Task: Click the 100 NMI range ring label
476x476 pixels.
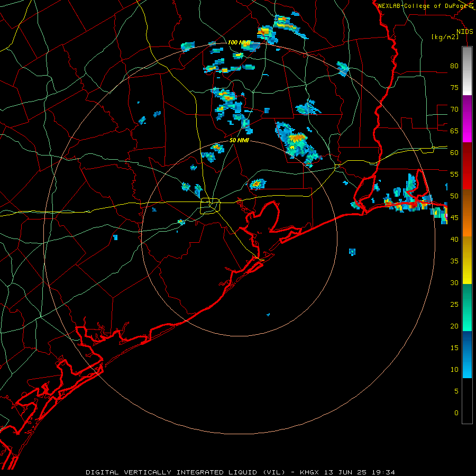Action: [x=239, y=42]
